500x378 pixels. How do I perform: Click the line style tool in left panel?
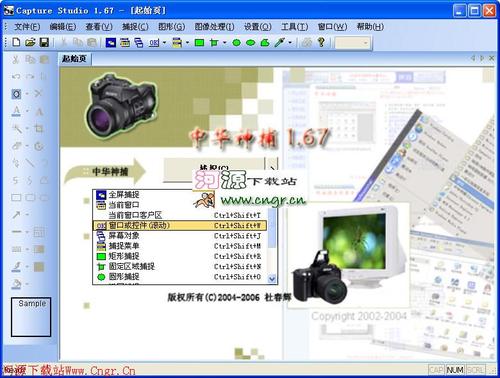coord(16,232)
